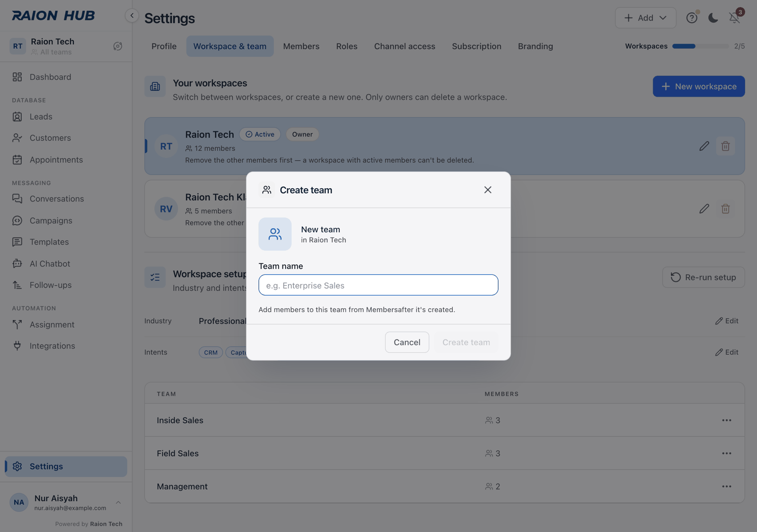This screenshot has height=532, width=757.
Task: Open Follow-ups in the sidebar
Action: [66, 285]
